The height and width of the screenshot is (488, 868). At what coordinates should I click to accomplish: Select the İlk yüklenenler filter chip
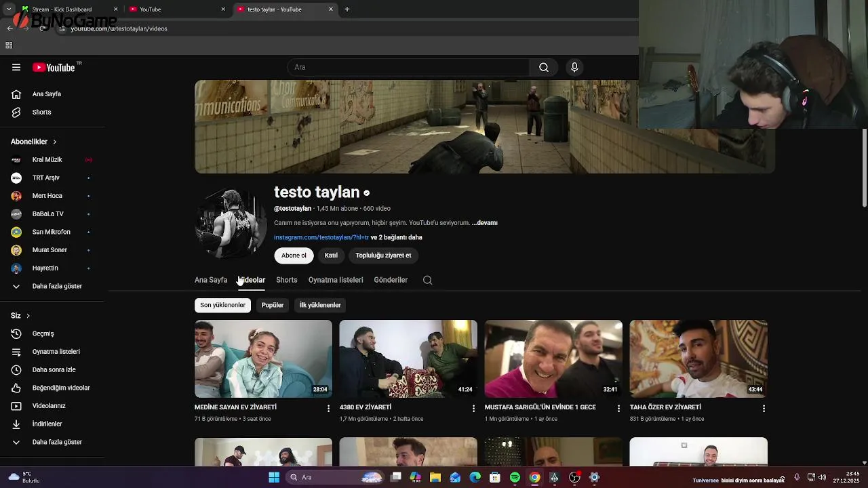pyautogui.click(x=320, y=305)
